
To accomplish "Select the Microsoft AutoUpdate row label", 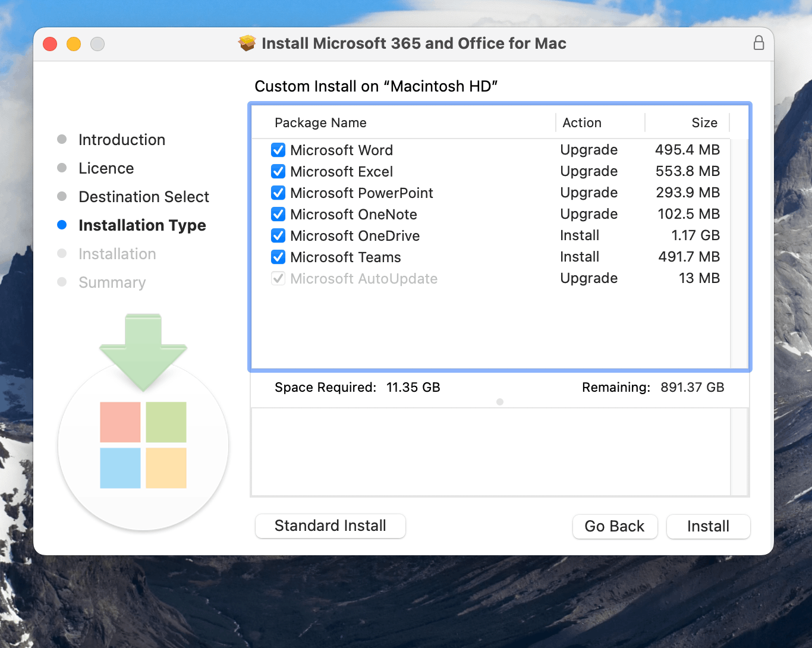I will point(364,278).
